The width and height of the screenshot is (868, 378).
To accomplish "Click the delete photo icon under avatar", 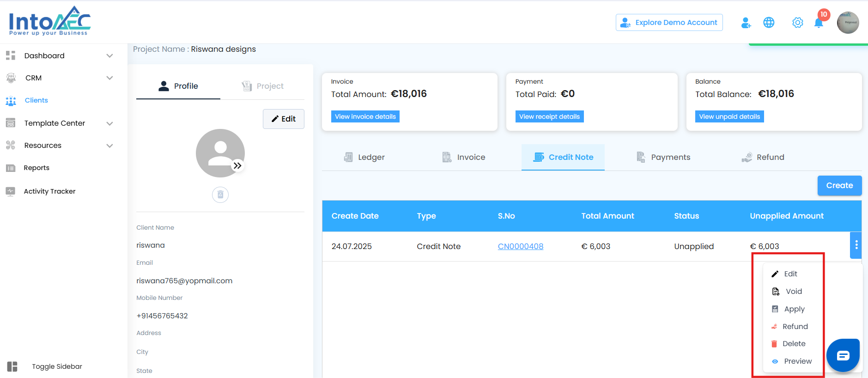I will point(220,195).
